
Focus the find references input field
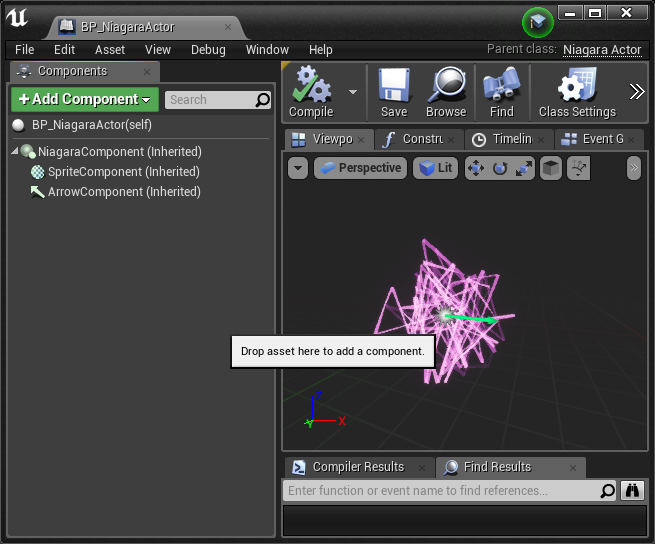click(x=442, y=491)
